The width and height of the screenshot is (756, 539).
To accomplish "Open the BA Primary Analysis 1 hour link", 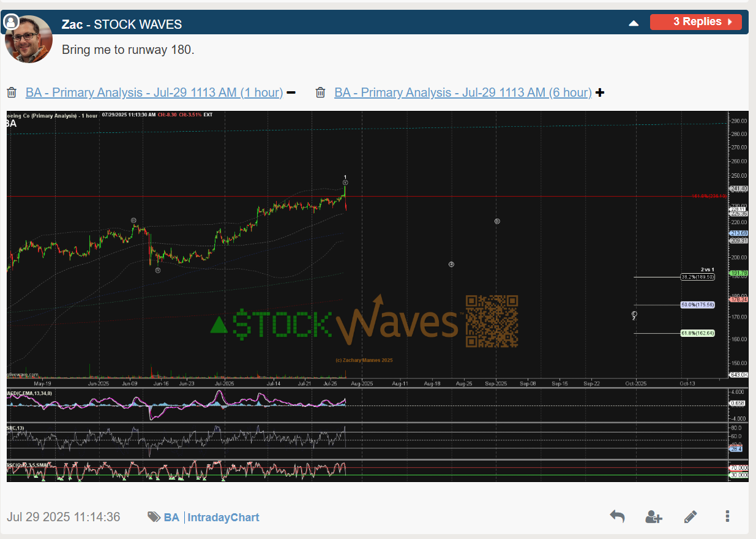I will (154, 92).
